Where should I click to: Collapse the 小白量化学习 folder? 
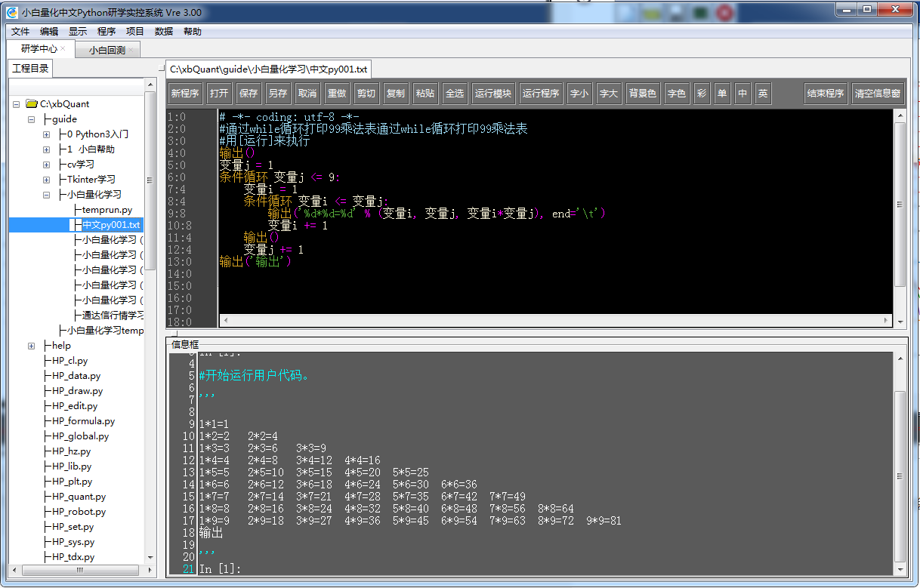coord(47,195)
